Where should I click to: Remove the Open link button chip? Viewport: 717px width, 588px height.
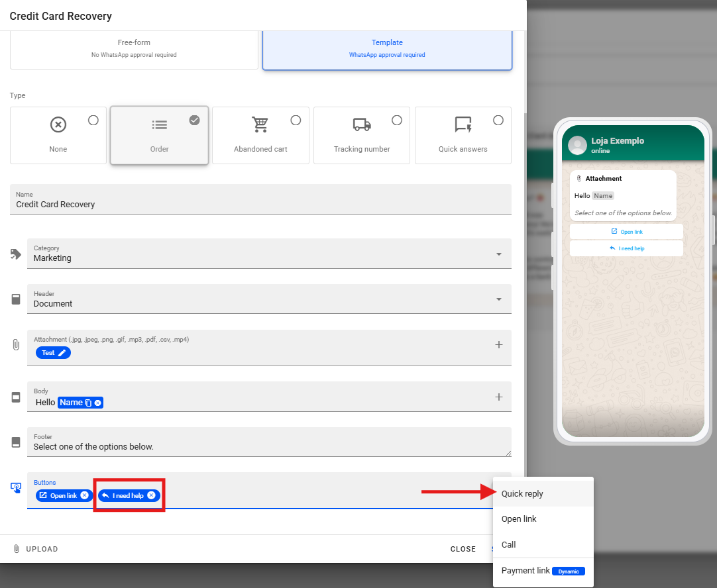coord(84,495)
